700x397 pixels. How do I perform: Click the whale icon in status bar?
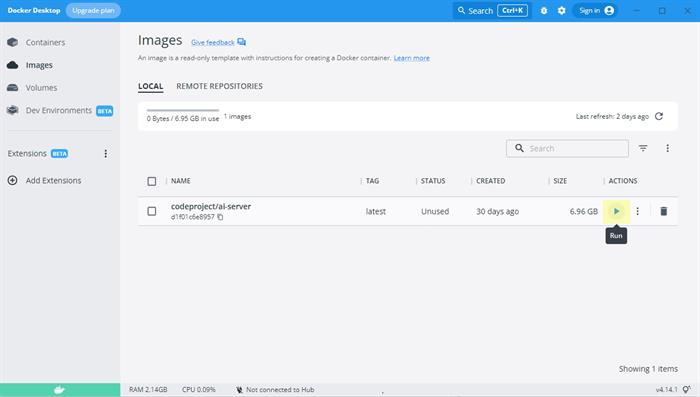[59, 390]
